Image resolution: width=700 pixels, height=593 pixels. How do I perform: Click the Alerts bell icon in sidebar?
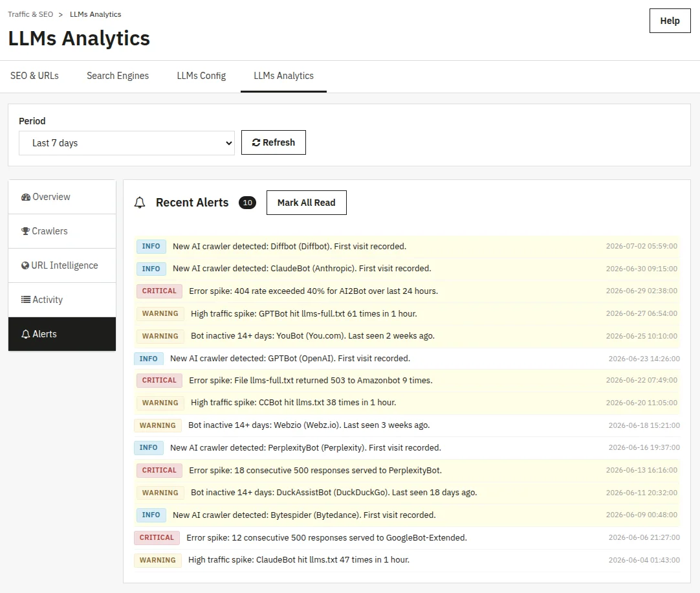point(26,334)
